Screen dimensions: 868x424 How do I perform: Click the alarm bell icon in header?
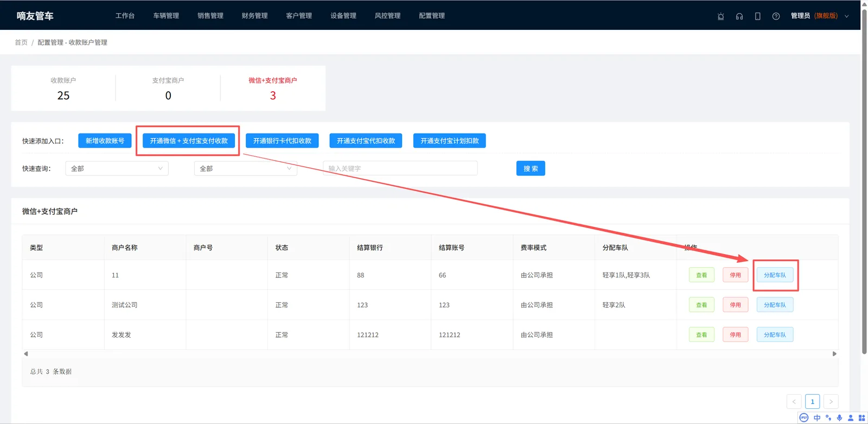point(720,16)
